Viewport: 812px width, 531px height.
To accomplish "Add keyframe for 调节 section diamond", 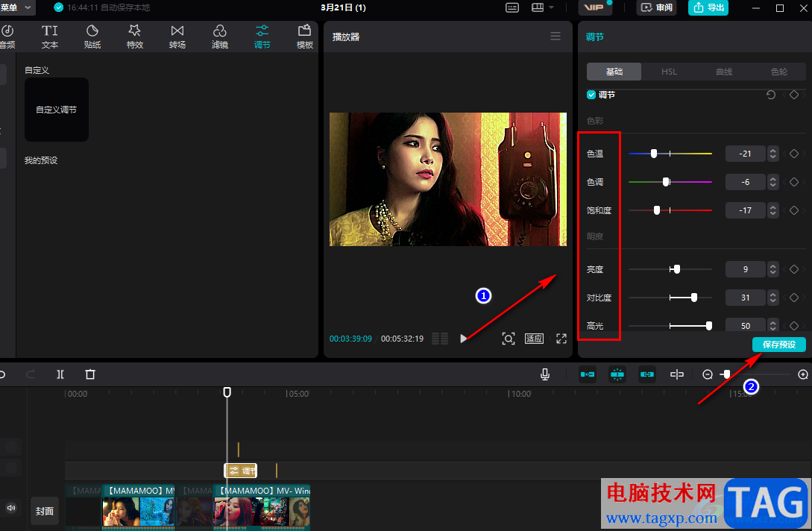I will pyautogui.click(x=794, y=95).
